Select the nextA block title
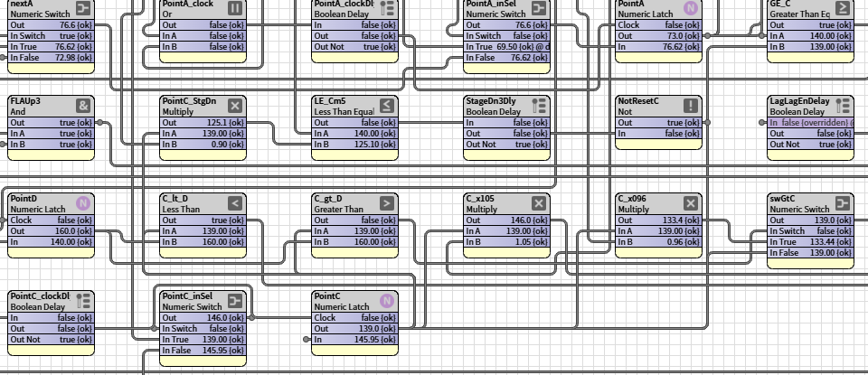868x375 pixels. click(x=22, y=4)
